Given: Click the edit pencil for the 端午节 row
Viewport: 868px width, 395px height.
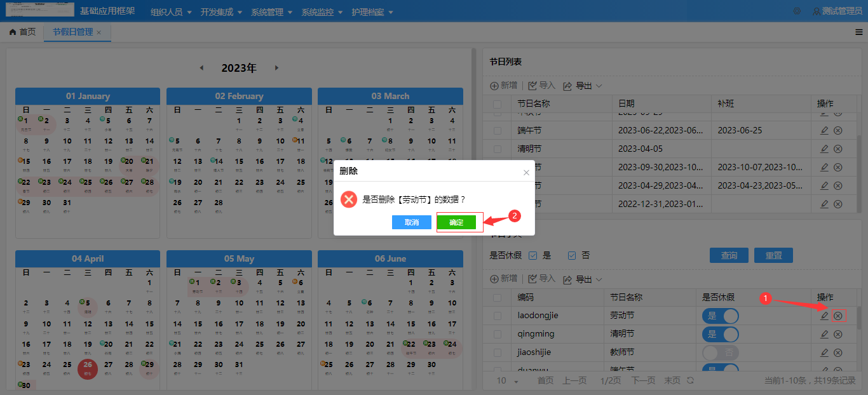Looking at the screenshot, I should click(x=824, y=130).
